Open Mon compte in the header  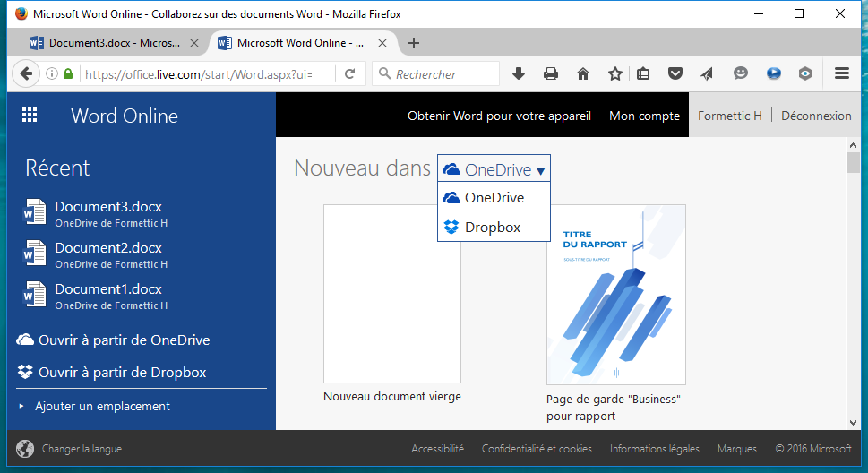click(x=644, y=116)
